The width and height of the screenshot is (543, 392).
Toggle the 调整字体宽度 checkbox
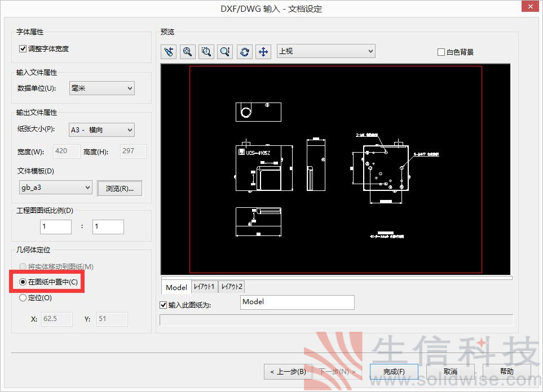click(23, 49)
